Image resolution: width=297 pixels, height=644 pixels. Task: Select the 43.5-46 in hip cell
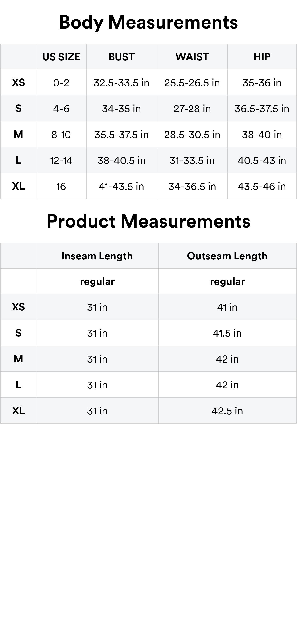click(x=262, y=187)
